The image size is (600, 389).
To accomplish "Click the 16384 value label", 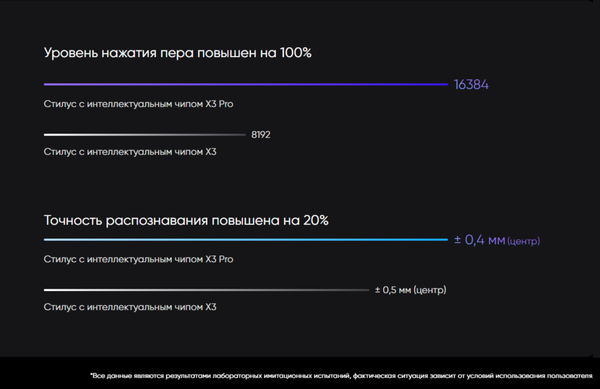I will (471, 85).
